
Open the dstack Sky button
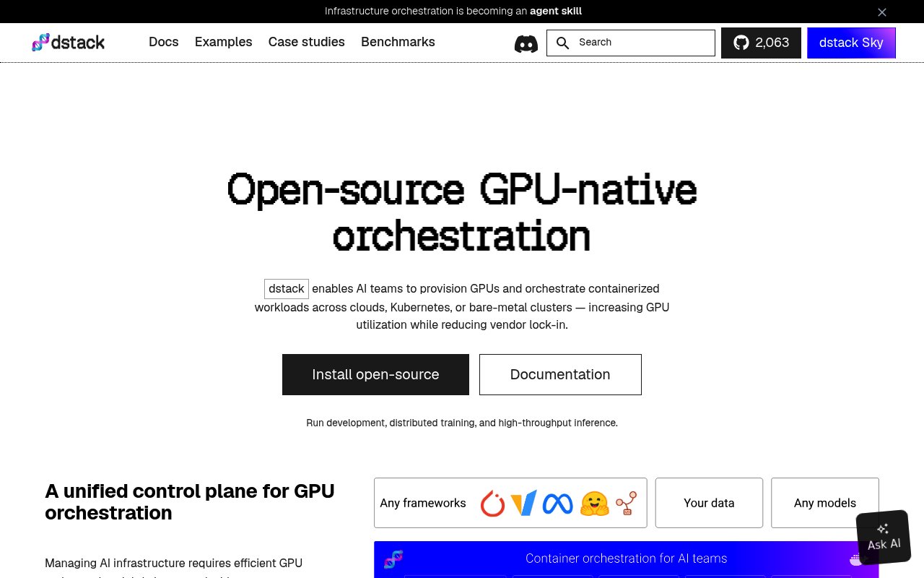tap(851, 43)
